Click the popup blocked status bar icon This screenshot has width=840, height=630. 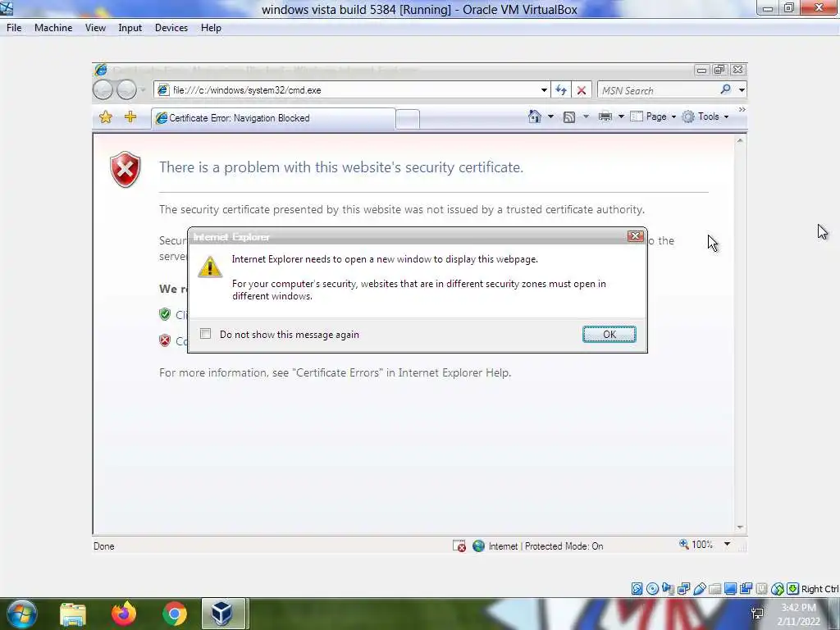(459, 546)
